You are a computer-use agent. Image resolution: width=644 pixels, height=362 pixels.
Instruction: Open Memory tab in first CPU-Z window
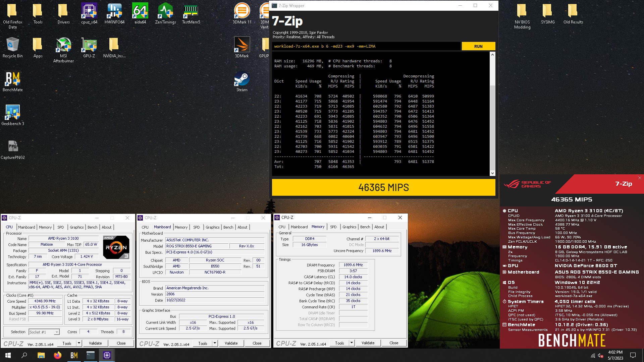(45, 227)
